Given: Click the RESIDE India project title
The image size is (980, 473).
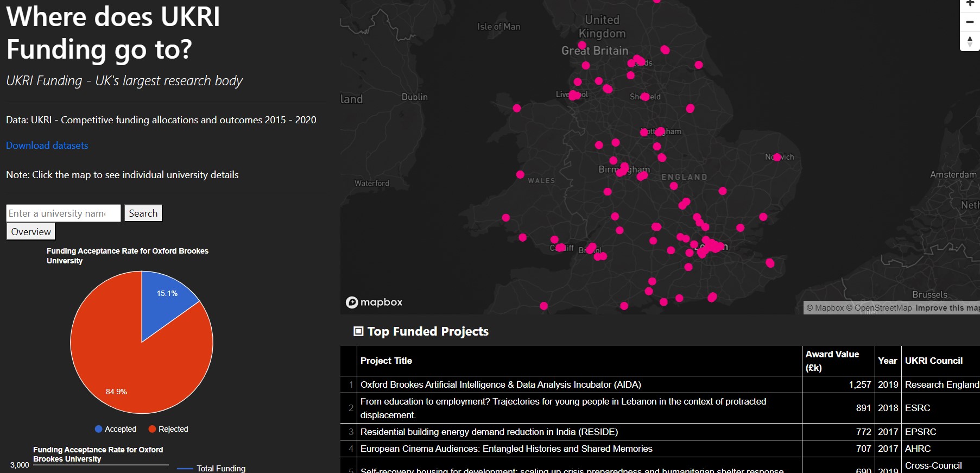Looking at the screenshot, I should 489,432.
